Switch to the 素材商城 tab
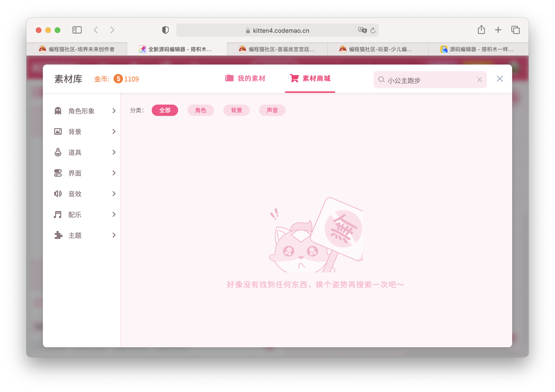The width and height of the screenshot is (555, 392). point(310,78)
